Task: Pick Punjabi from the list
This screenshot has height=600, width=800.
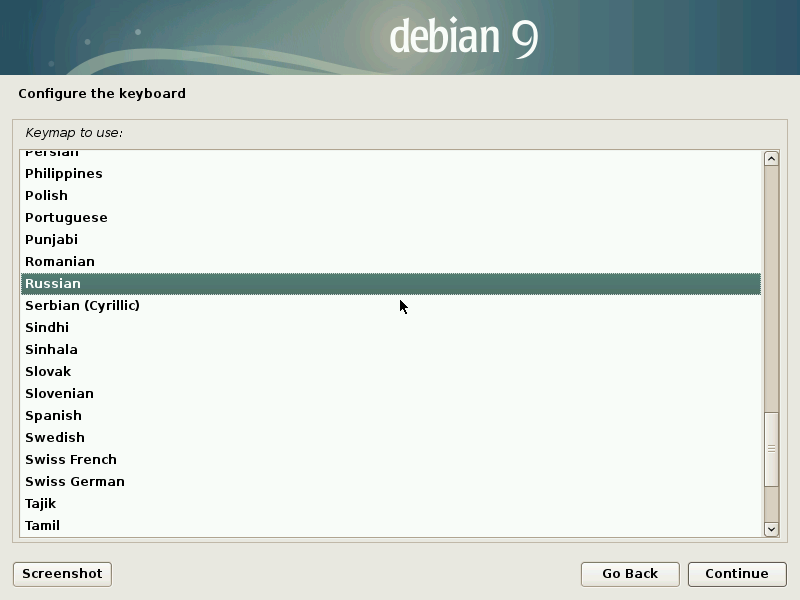Action: click(391, 239)
